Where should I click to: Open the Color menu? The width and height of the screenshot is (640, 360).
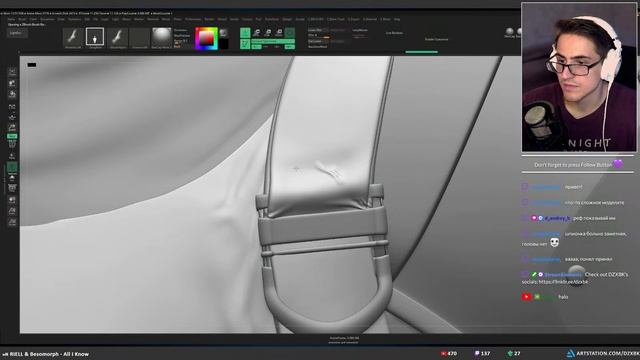tap(33, 19)
